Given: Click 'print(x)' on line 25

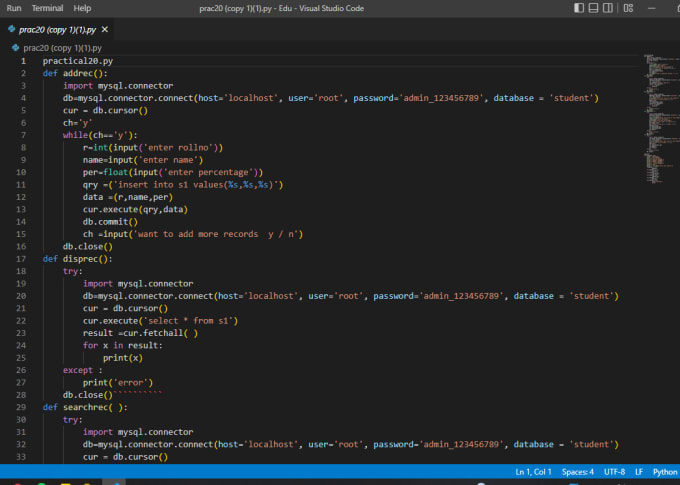Looking at the screenshot, I should click(x=123, y=358).
